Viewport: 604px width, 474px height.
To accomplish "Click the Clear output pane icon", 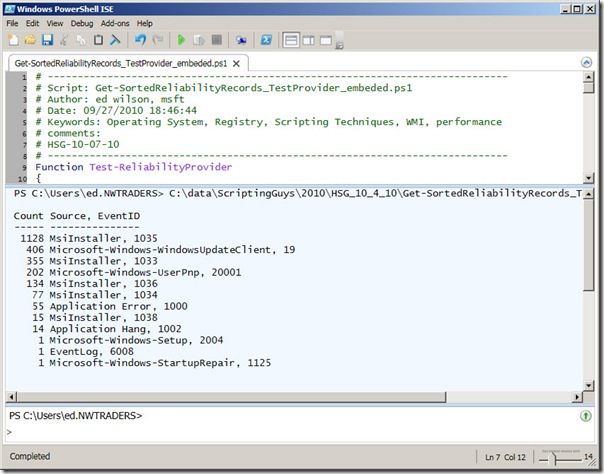I will (115, 40).
